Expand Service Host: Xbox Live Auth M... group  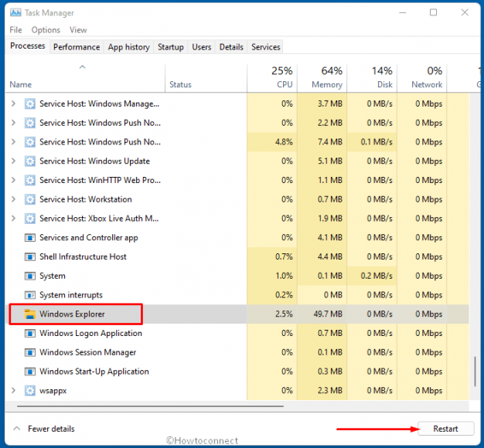coord(13,219)
